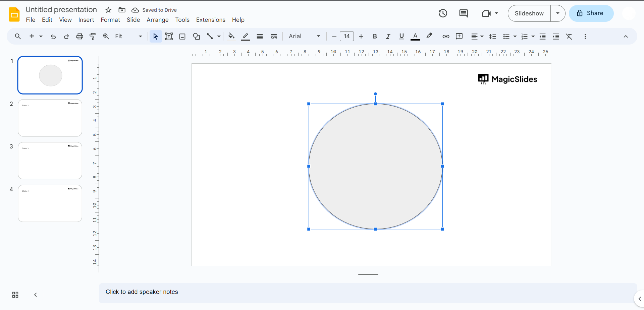Open version history clock icon
The width and height of the screenshot is (644, 310).
click(443, 13)
